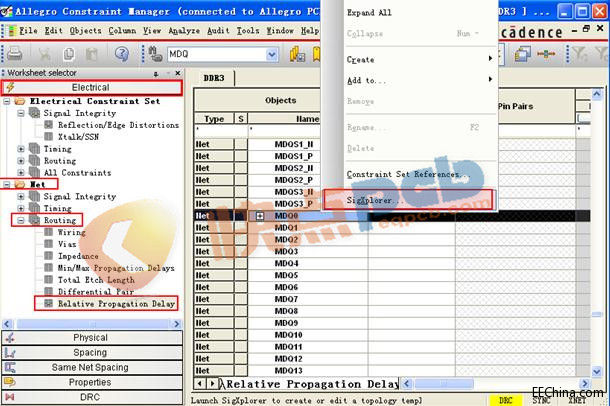Open the Audit menu
Screen dimensions: 610x406
(218, 31)
